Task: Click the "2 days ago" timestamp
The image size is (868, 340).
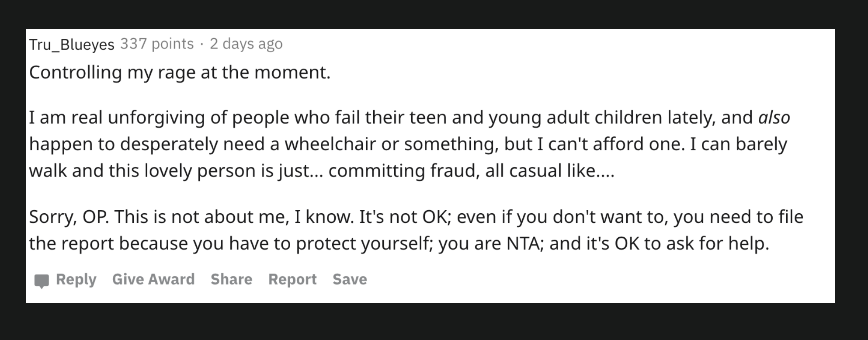Action: pos(246,44)
